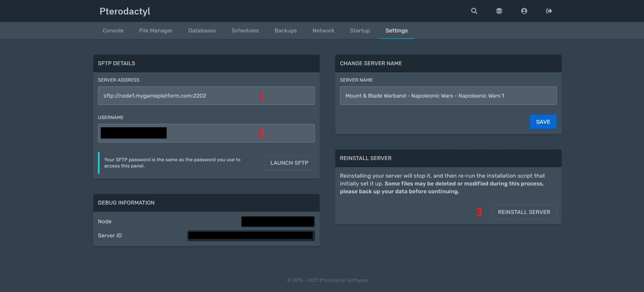Viewport: 644px width, 292px height.
Task: Open the Backups tab
Action: pos(286,30)
